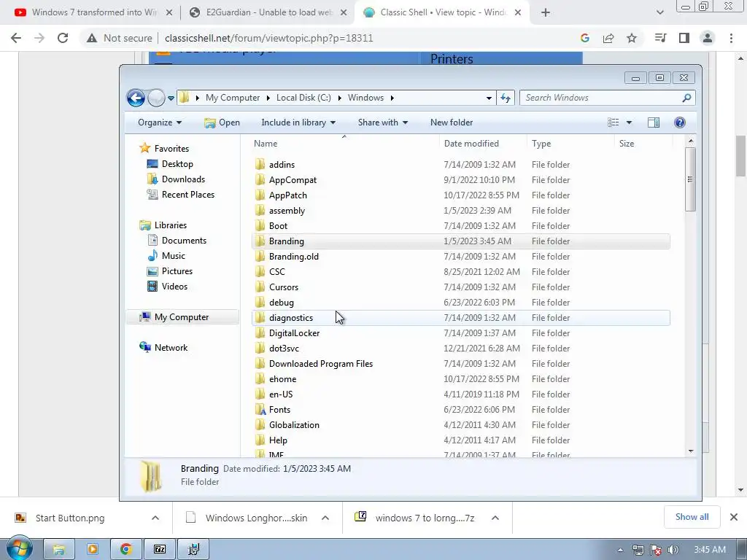Screen dimensions: 747x560
Task: Open Include in library dropdown
Action: pos(298,122)
